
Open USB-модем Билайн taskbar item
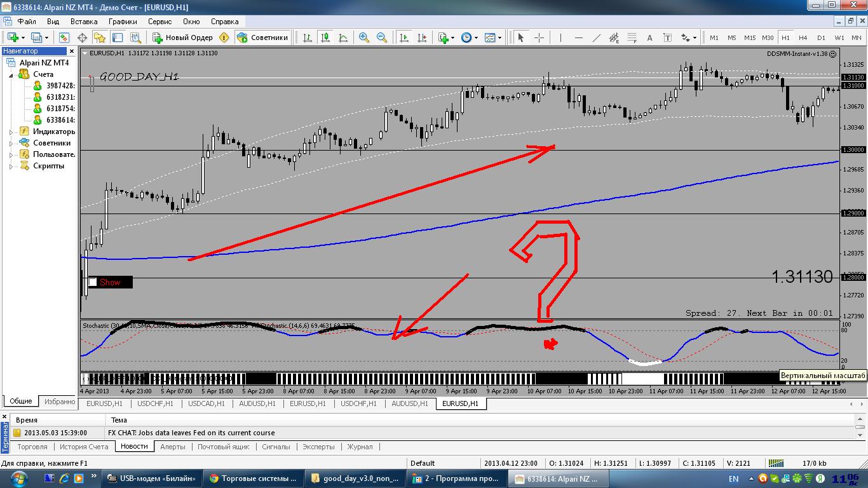coord(153,478)
